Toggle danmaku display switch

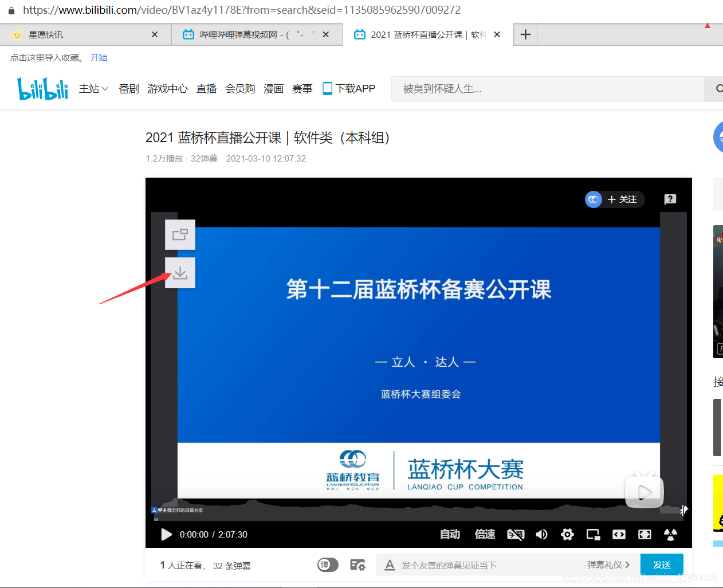[x=328, y=565]
